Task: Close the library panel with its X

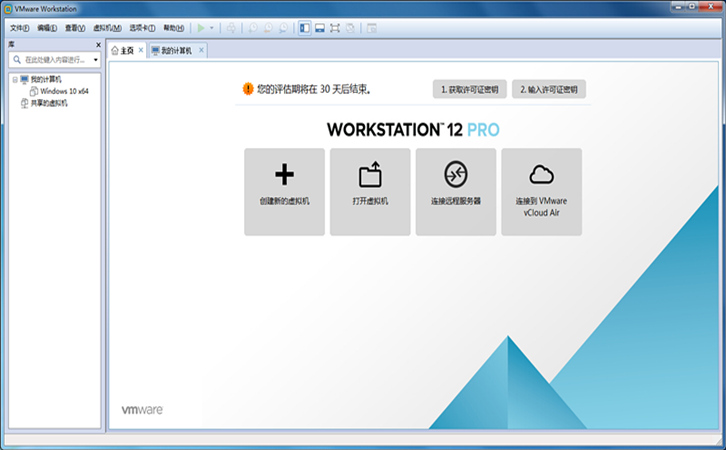Action: 98,45
